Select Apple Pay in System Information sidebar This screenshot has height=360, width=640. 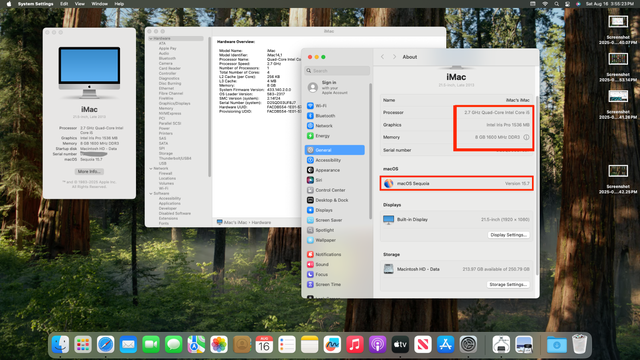coord(168,48)
